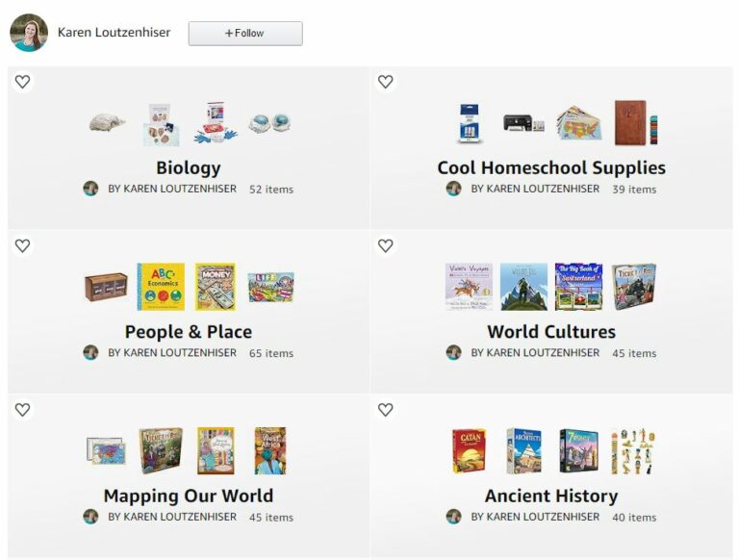
Task: Like the People & Place list
Action: (23, 245)
